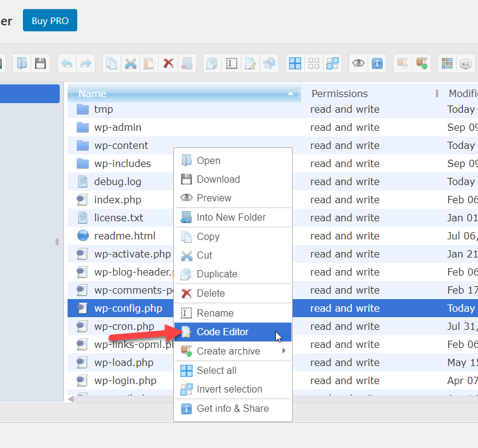Click the Edit file pencil toolbar icon
Screen dimensions: 478x448
250,63
